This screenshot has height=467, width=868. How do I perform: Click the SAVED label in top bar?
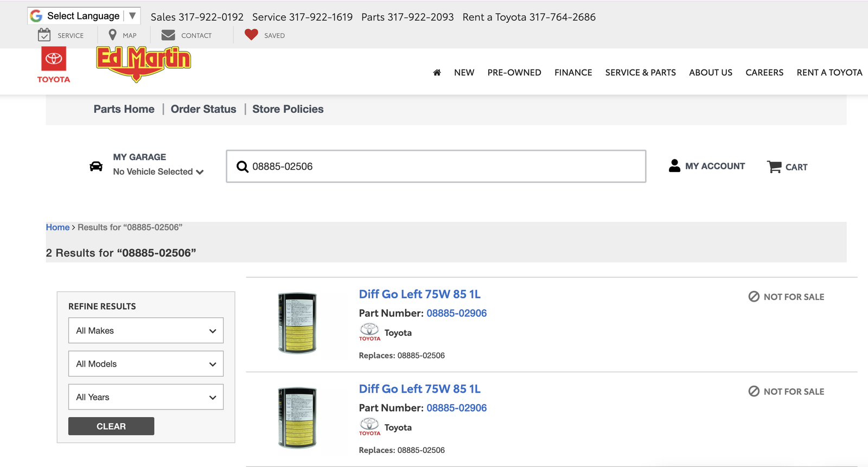275,36
